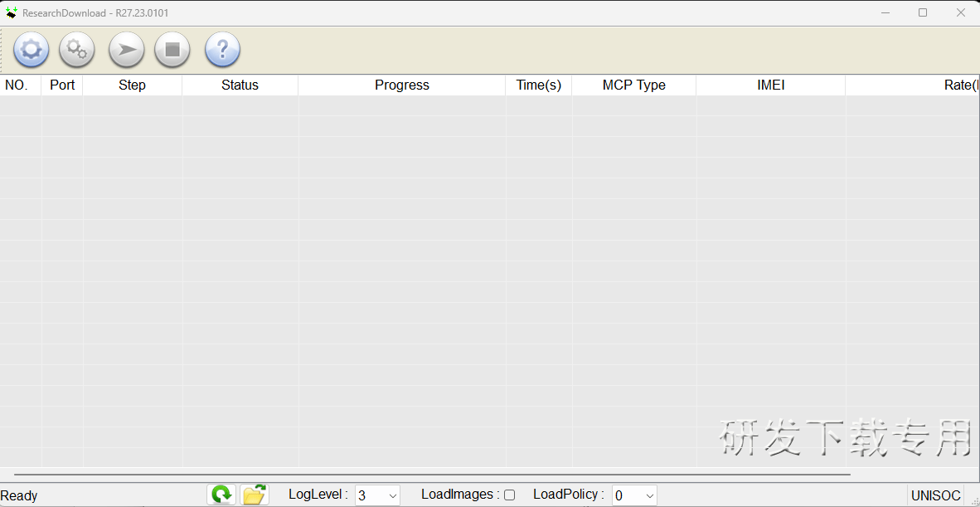Click the Progress column header
This screenshot has width=980, height=507.
coord(401,85)
